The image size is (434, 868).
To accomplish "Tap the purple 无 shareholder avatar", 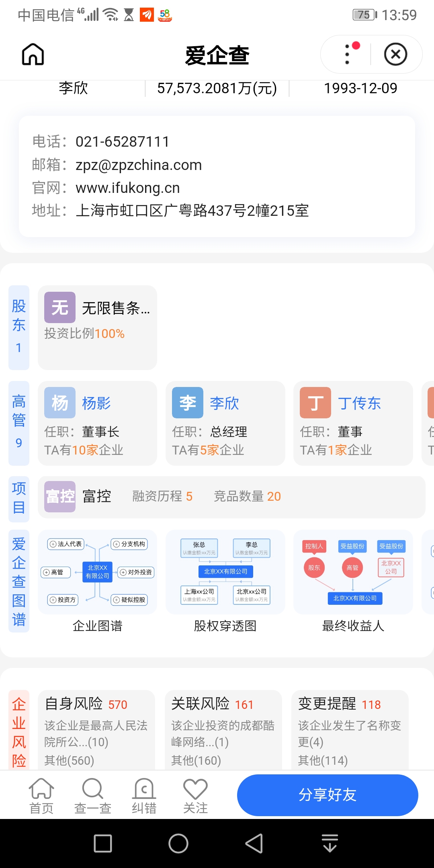I will point(60,307).
